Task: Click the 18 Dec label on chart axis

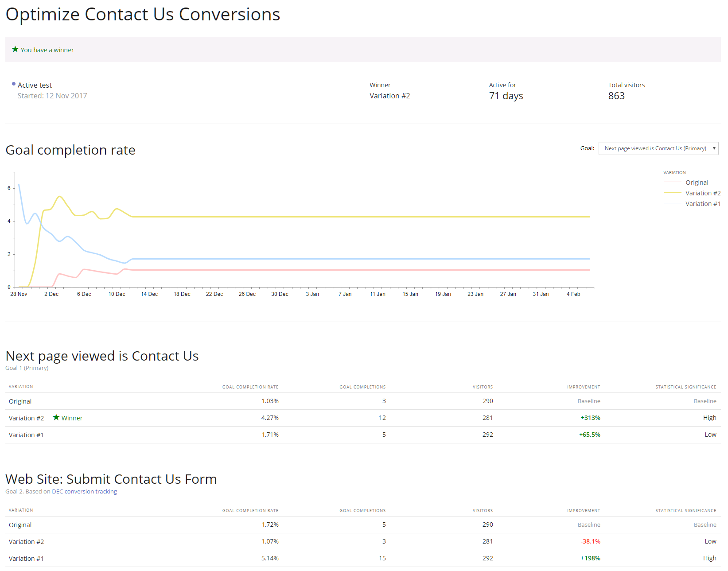Action: click(x=182, y=294)
